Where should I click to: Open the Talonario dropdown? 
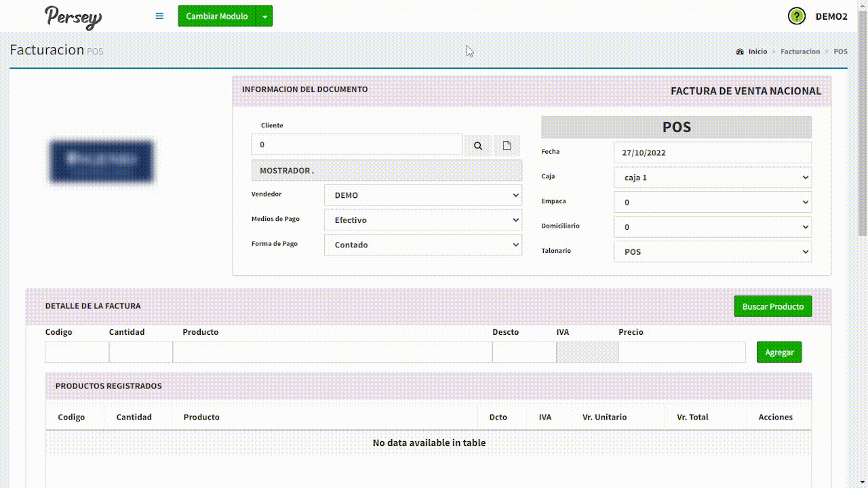click(x=712, y=251)
